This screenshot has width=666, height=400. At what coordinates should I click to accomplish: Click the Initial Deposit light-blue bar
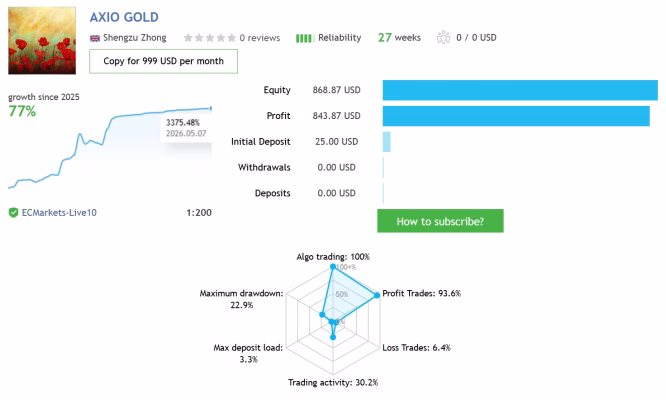pyautogui.click(x=387, y=142)
